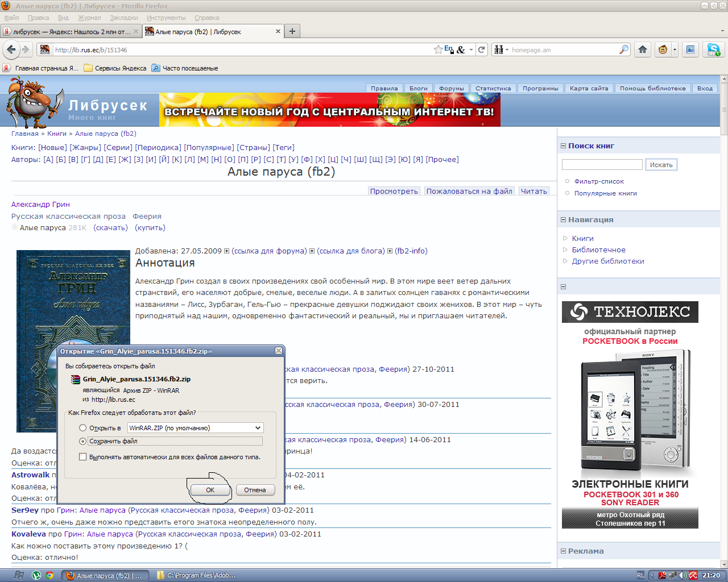The height and width of the screenshot is (582, 728).
Task: Expand the fb2-info plus box
Action: (390, 251)
